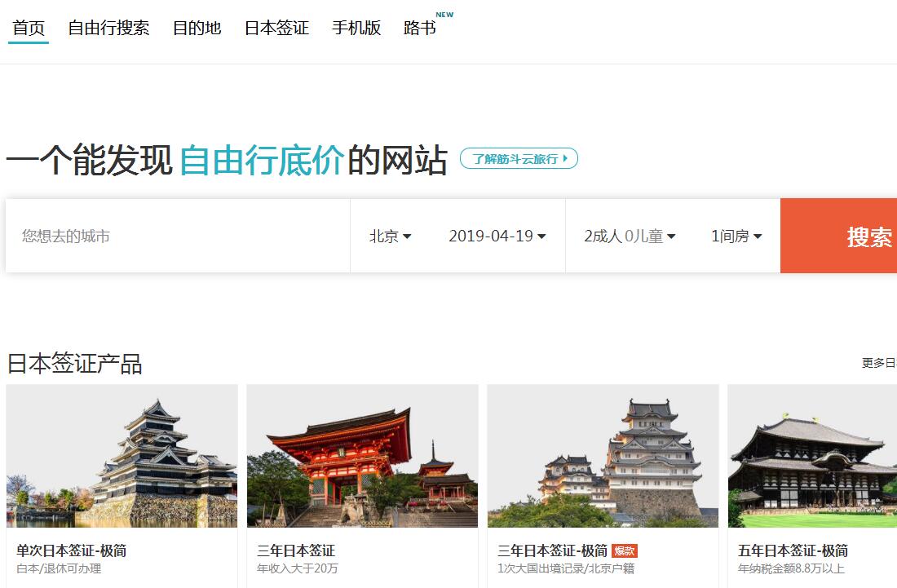Focus the 您想去的城市 destination input

click(x=178, y=236)
